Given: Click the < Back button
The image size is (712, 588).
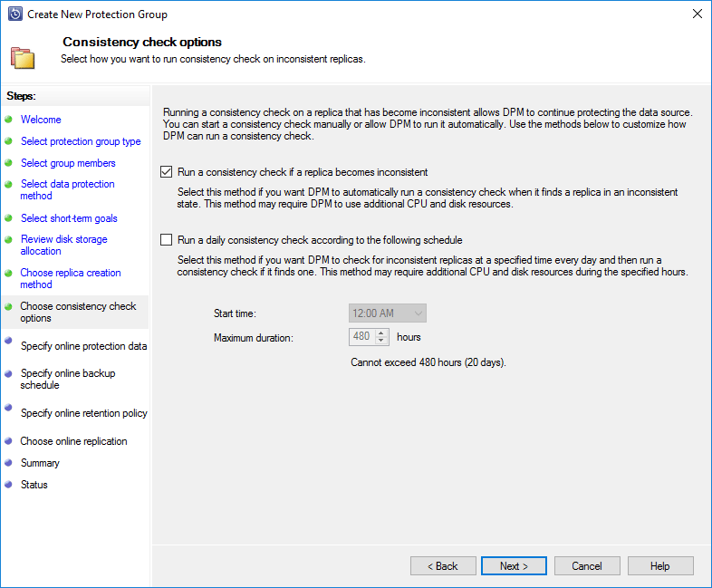Looking at the screenshot, I should [x=443, y=566].
